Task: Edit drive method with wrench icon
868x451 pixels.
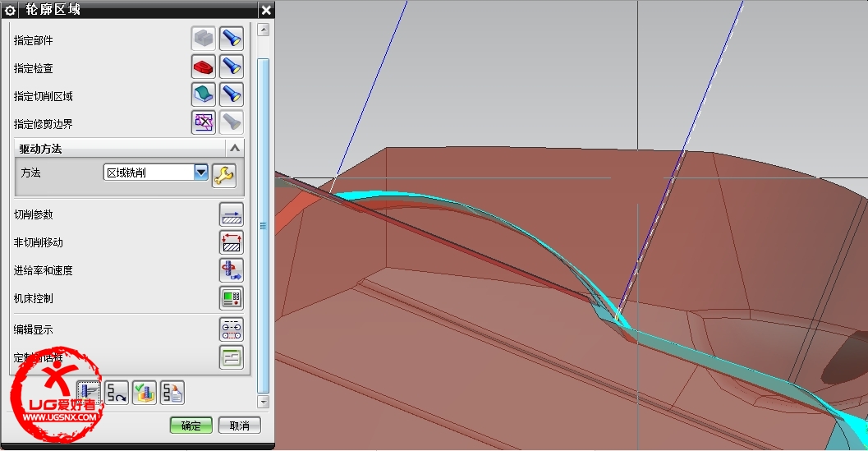Action: tap(223, 173)
